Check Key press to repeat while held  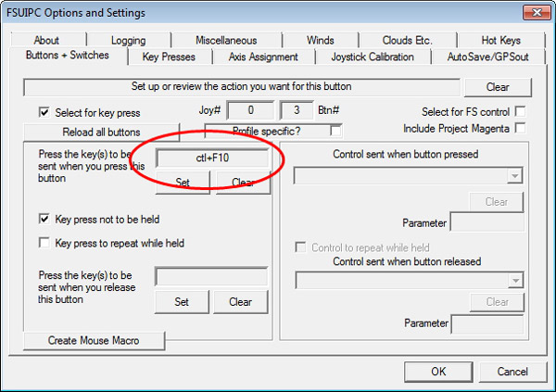click(x=44, y=243)
